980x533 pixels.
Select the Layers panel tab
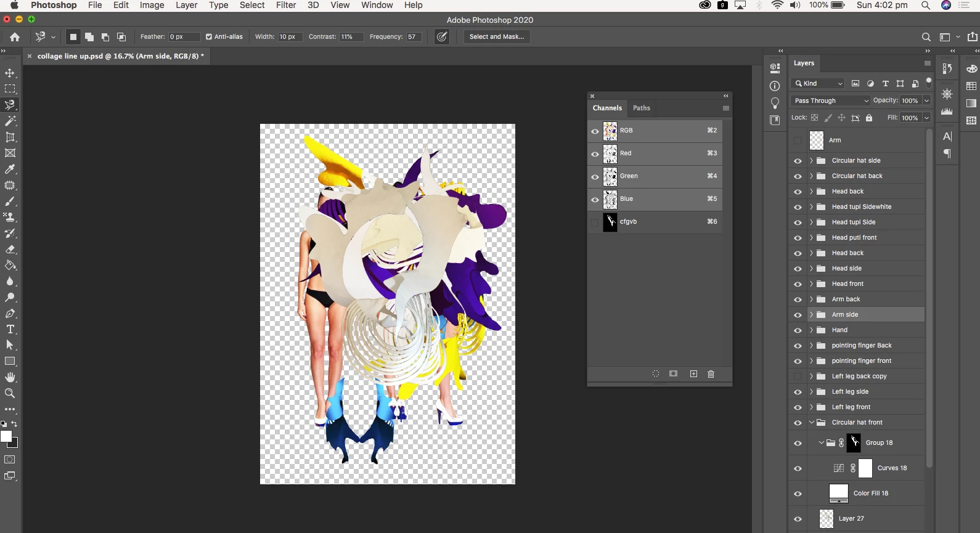804,63
